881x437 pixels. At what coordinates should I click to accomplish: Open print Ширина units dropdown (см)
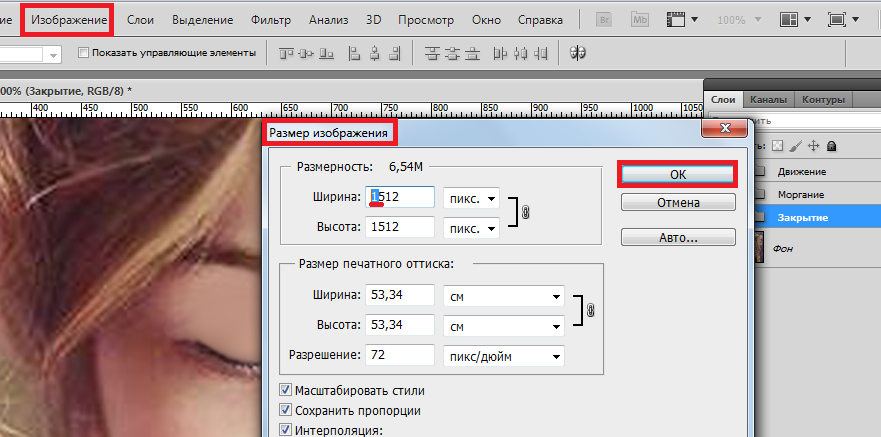tap(504, 295)
